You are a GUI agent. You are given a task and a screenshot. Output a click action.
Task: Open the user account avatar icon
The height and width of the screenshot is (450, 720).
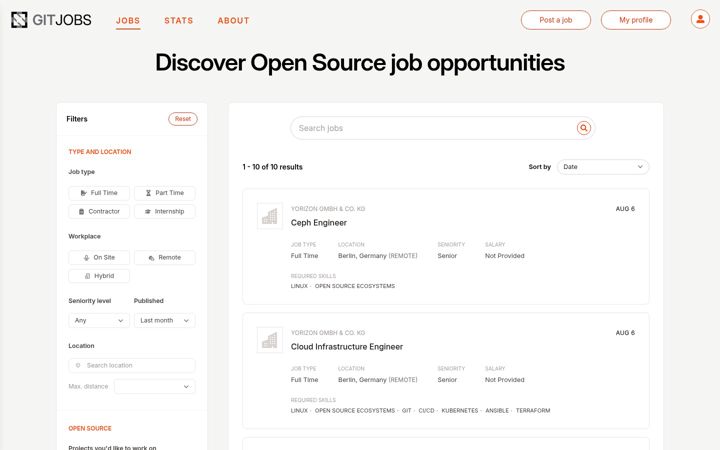click(700, 19)
